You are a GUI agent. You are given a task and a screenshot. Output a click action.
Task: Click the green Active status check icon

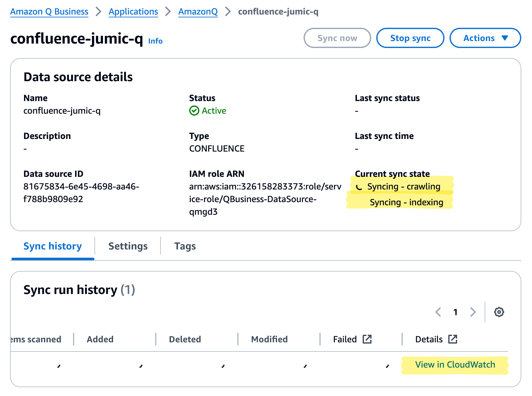point(194,111)
